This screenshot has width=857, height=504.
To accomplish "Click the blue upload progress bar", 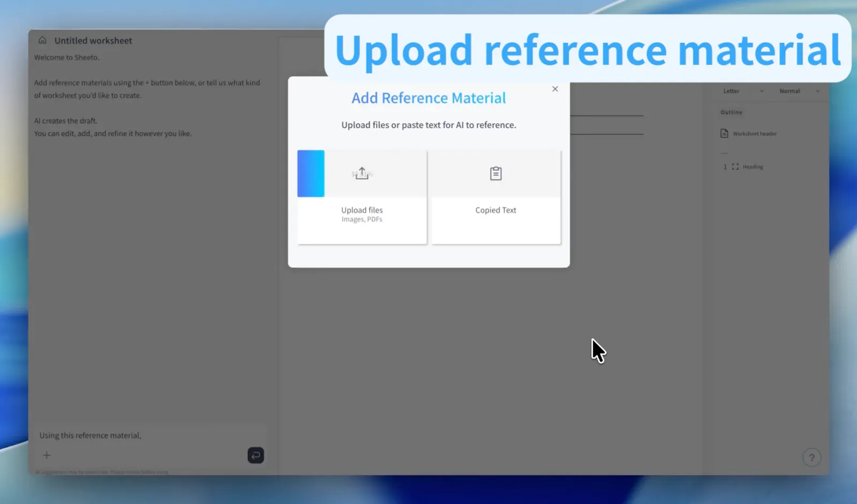I will [x=311, y=174].
